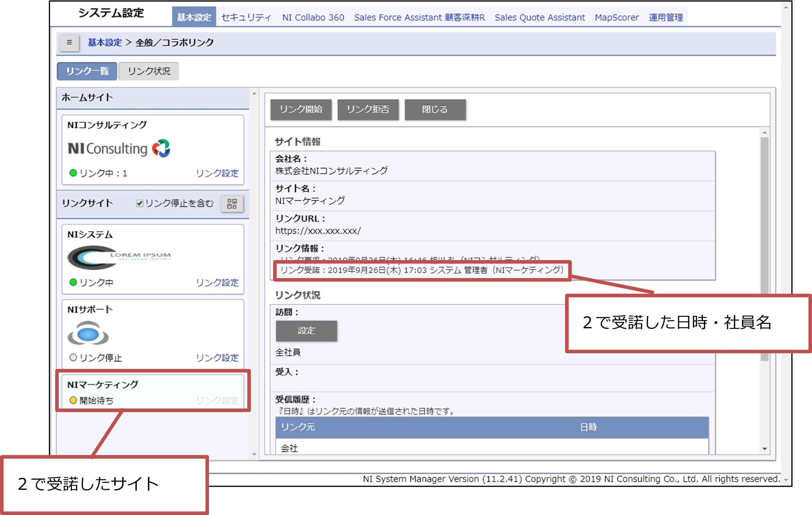
Task: Open the セキュリティ tab
Action: 246,17
